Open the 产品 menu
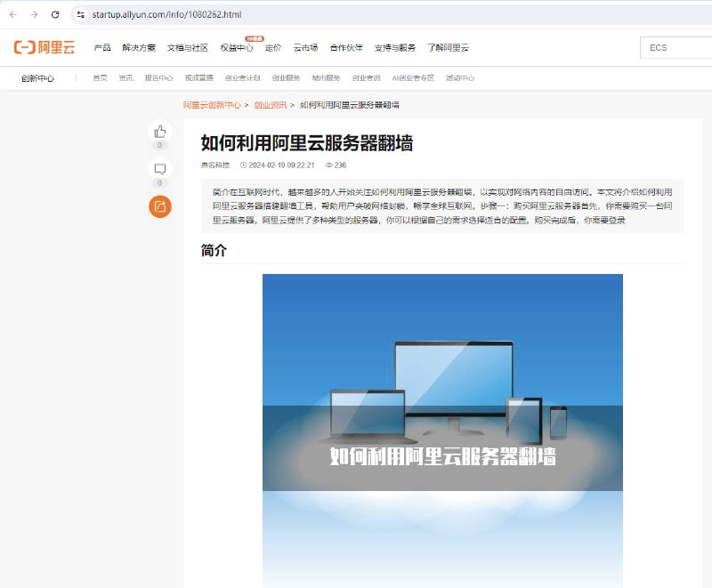 102,48
